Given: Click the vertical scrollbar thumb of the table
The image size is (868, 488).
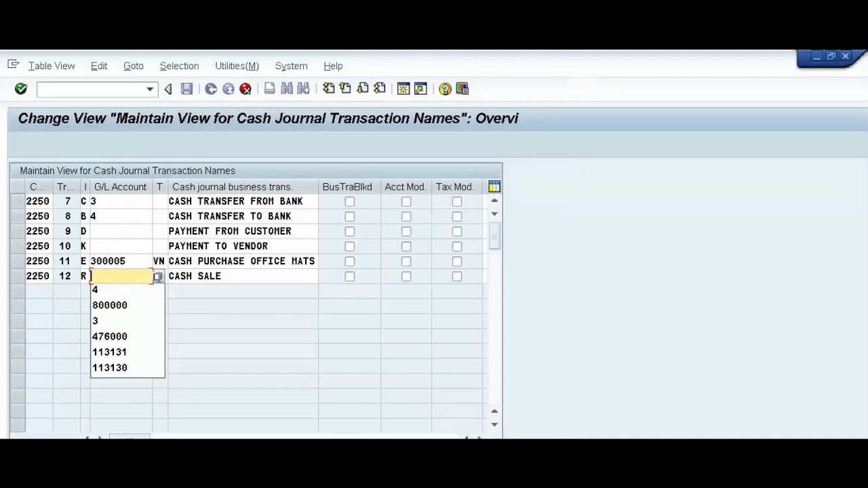Looking at the screenshot, I should coord(494,236).
